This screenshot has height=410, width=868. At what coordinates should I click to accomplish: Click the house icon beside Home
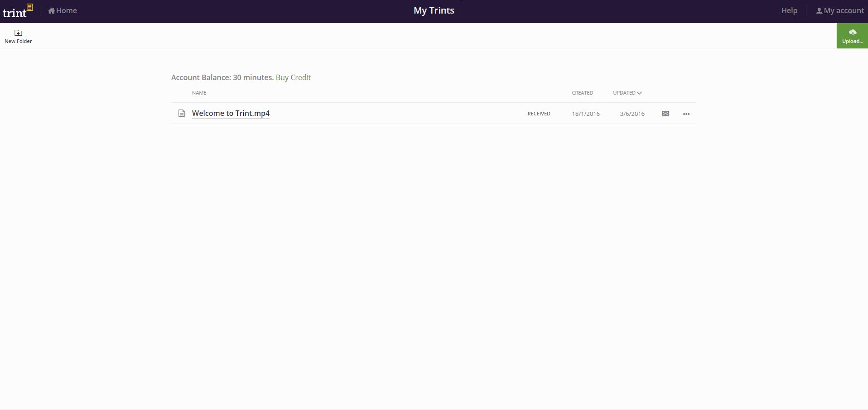point(51,11)
